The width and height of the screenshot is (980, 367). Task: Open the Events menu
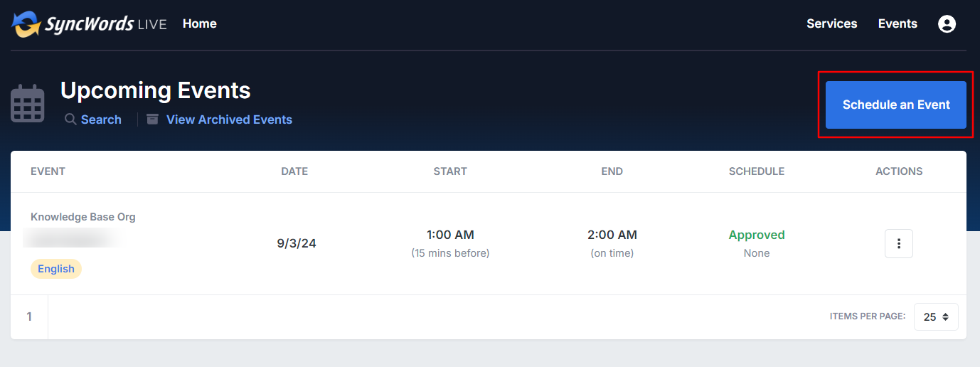click(898, 23)
